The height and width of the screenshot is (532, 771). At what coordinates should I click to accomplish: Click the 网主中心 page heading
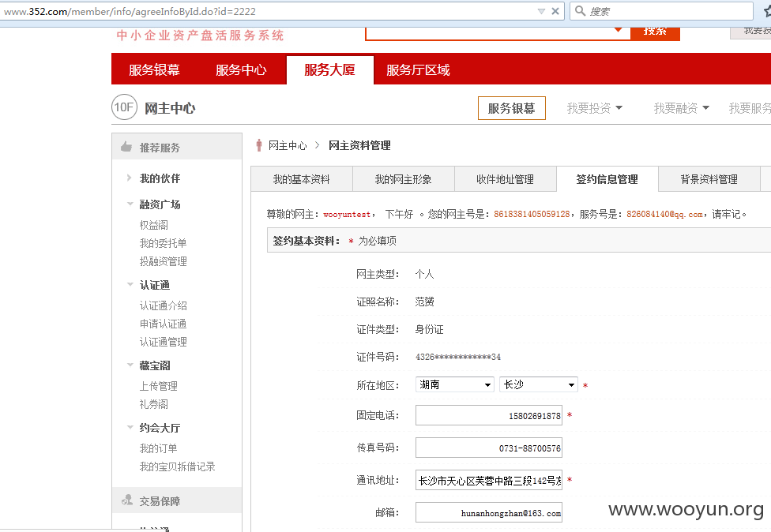tap(170, 108)
